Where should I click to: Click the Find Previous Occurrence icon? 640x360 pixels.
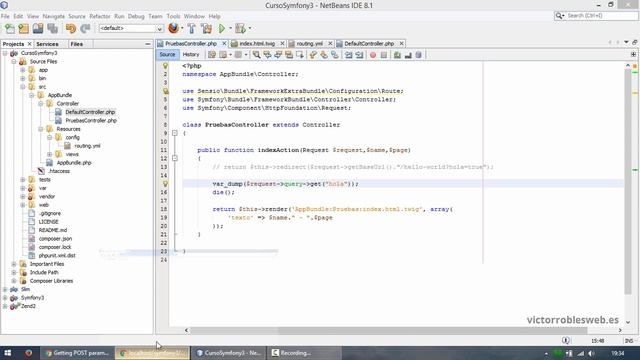[x=267, y=55]
